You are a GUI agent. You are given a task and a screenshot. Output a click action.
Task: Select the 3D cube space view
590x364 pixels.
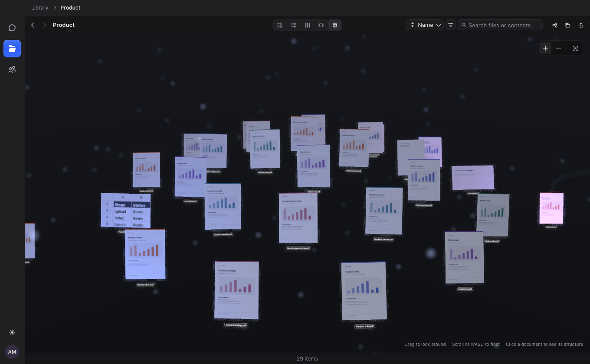point(335,25)
